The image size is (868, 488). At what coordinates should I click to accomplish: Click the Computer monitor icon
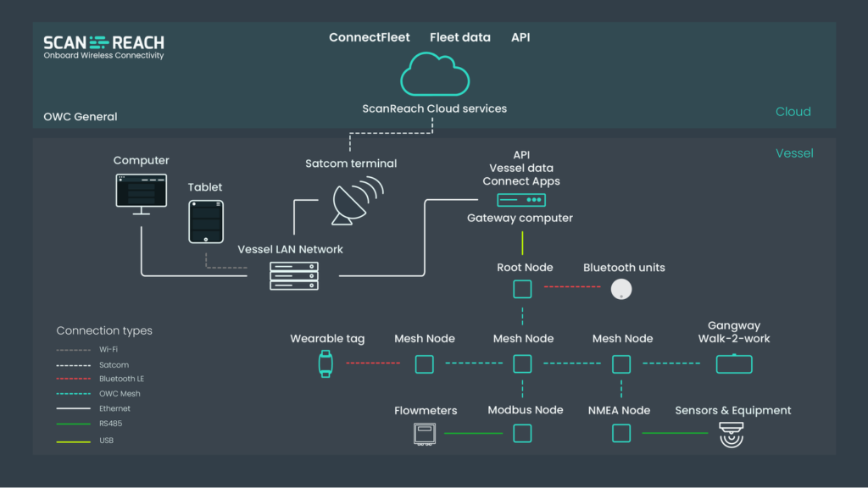pos(142,193)
